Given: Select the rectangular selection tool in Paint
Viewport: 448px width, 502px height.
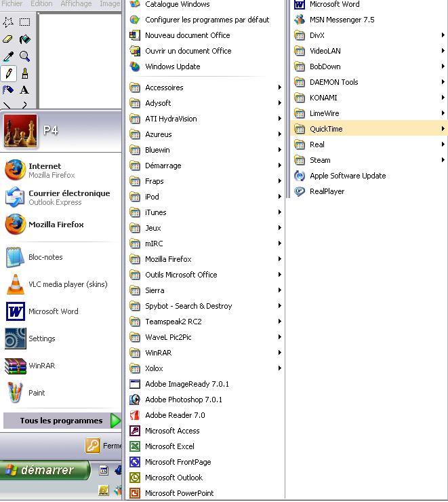Looking at the screenshot, I should coord(24,22).
